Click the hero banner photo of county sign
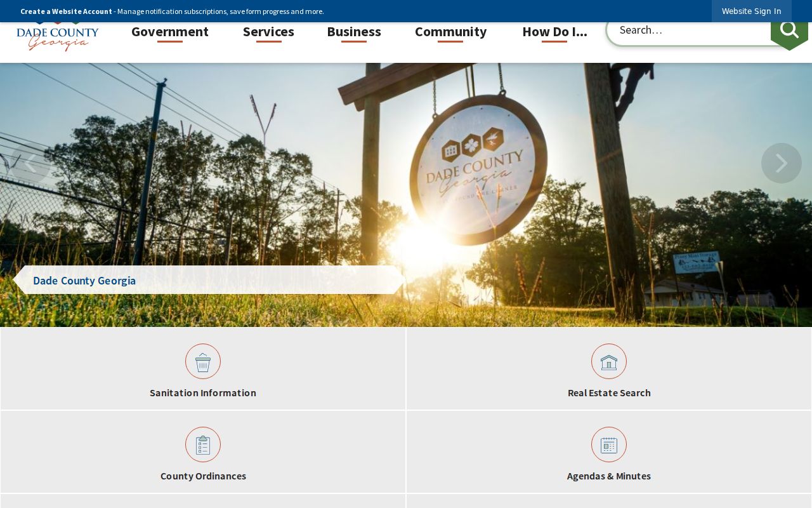Screen dimensions: 812x508 [x=406, y=194]
